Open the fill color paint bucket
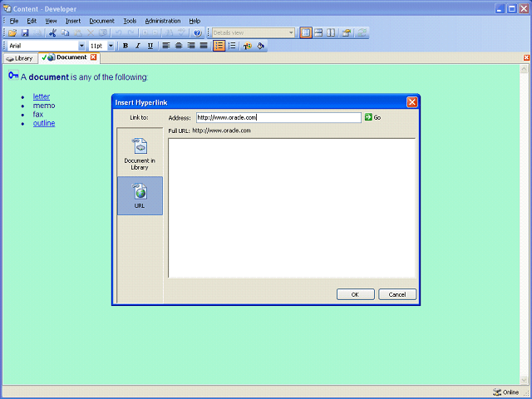Viewport: 532px width, 399px height. pos(260,46)
